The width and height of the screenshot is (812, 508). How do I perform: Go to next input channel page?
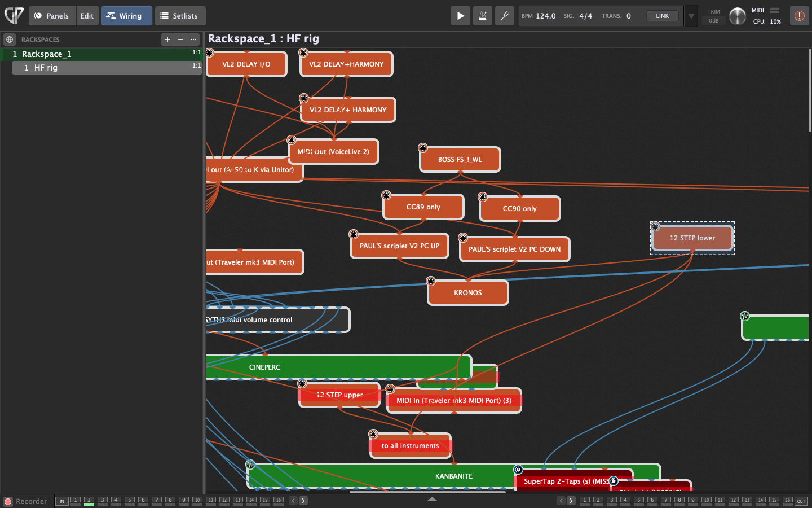click(x=303, y=501)
